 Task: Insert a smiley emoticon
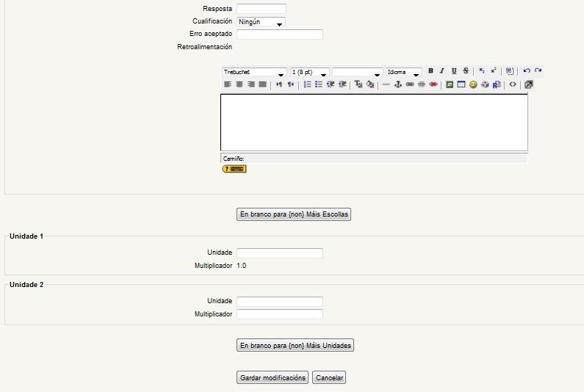pyautogui.click(x=473, y=84)
